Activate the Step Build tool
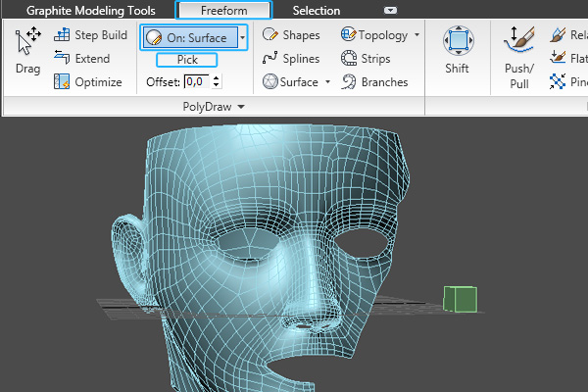This screenshot has height=392, width=588. click(x=91, y=35)
